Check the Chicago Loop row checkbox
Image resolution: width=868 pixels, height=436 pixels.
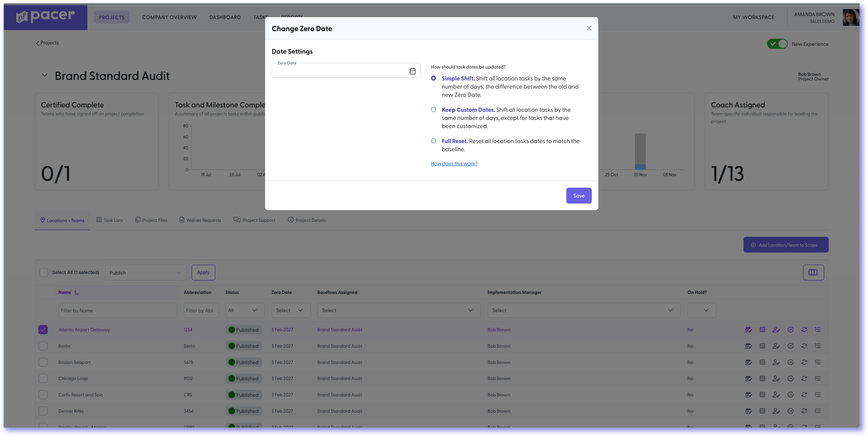43,379
